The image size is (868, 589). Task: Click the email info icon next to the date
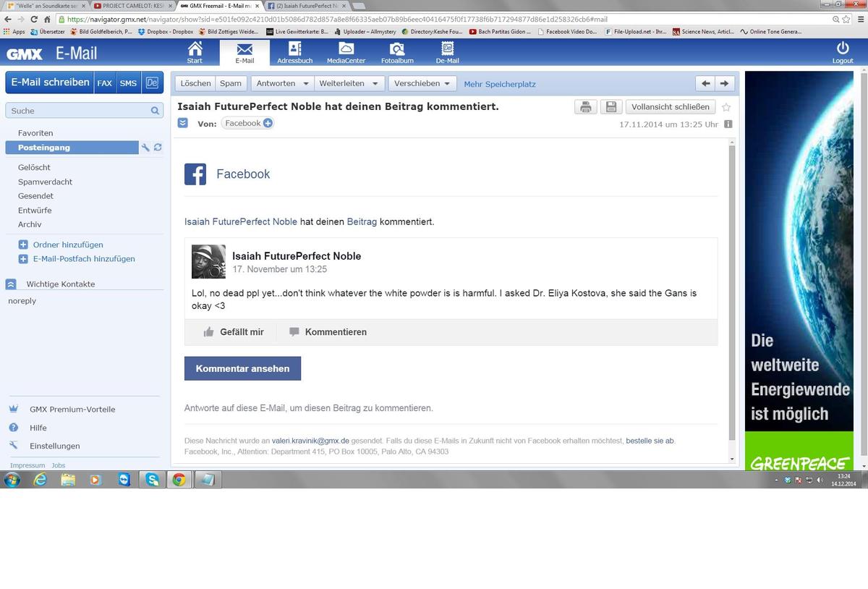pos(728,124)
